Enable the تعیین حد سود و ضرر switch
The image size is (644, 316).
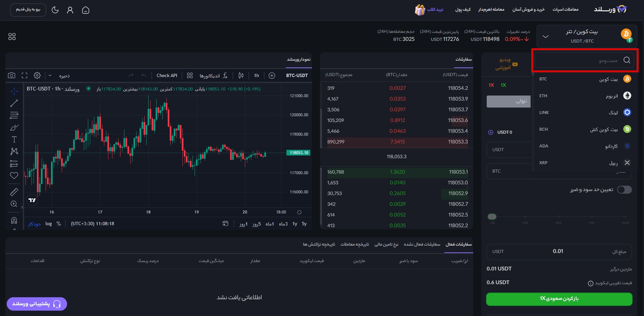click(624, 190)
